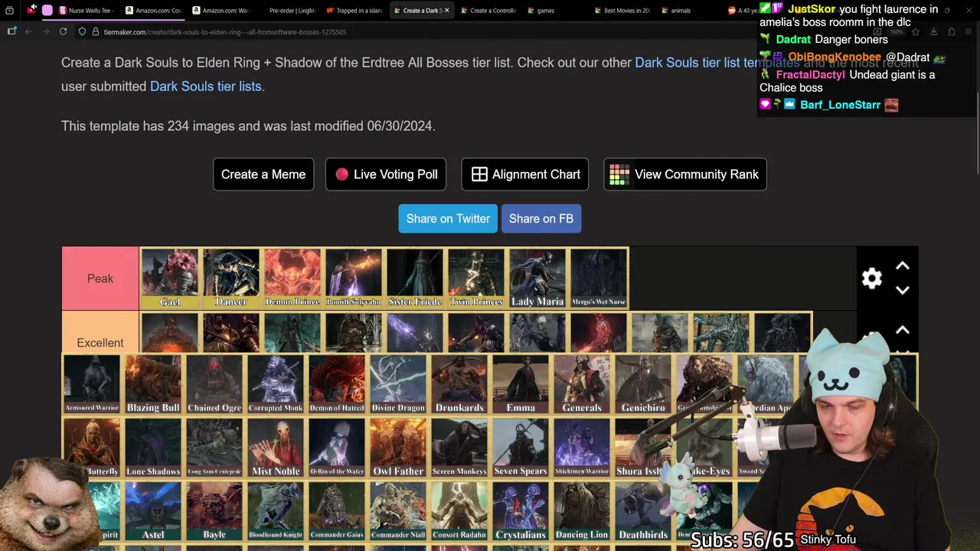Pick the Generals image

point(582,385)
